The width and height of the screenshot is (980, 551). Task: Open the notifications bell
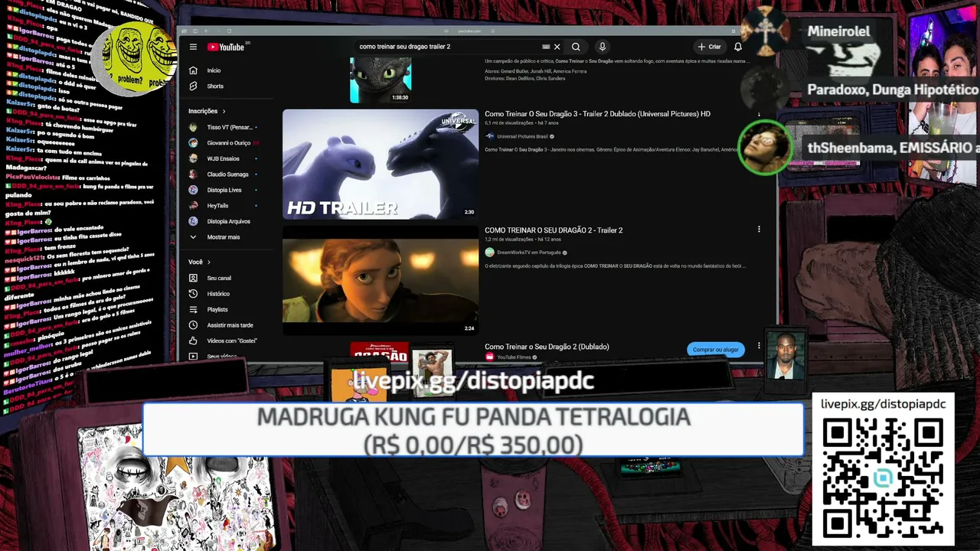tap(738, 47)
